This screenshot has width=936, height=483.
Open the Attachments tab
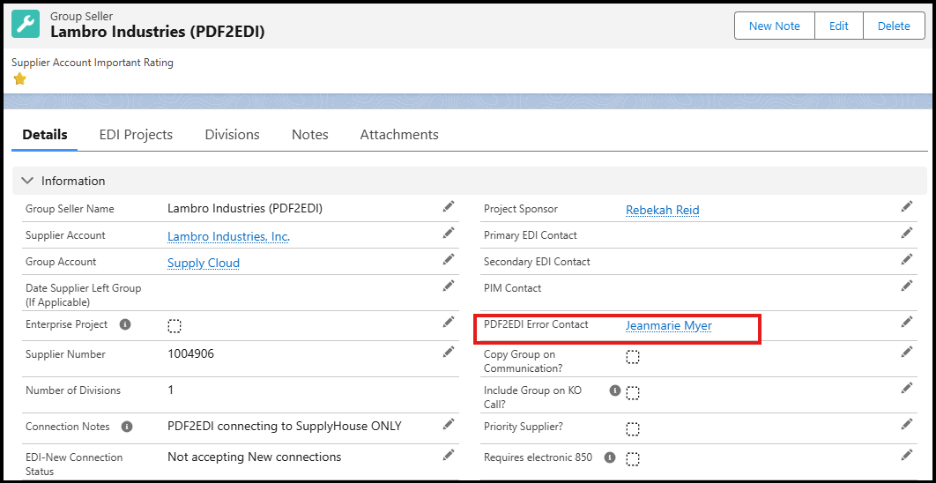coord(399,134)
